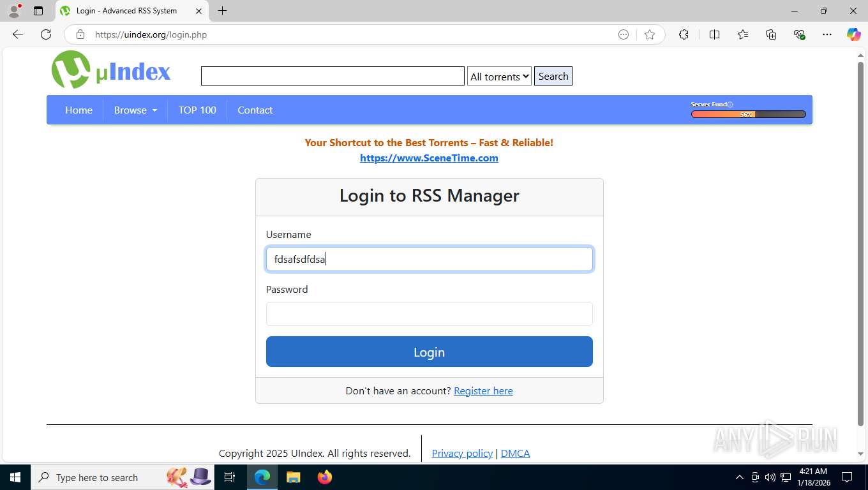Click the Server Fund info icon

tap(730, 105)
